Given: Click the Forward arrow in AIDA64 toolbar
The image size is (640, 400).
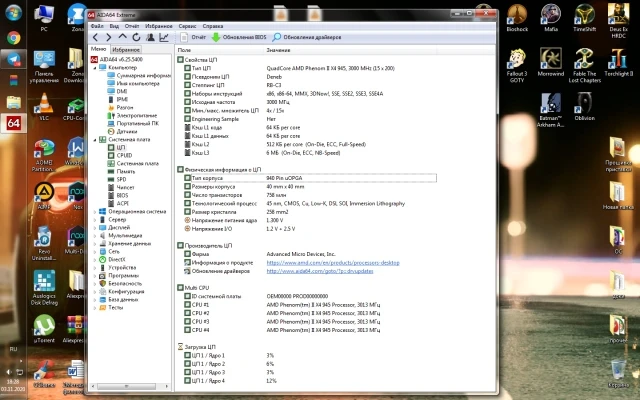Looking at the screenshot, I should [108, 37].
